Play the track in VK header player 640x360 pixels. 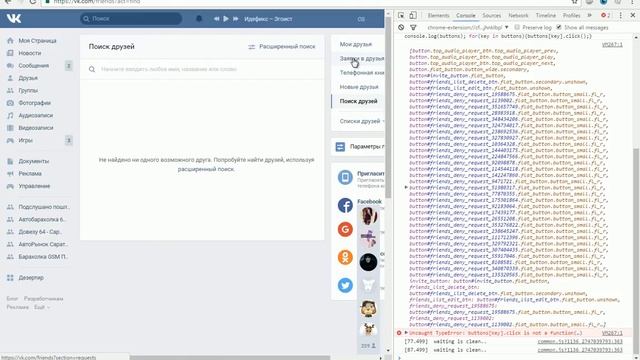tap(226, 19)
